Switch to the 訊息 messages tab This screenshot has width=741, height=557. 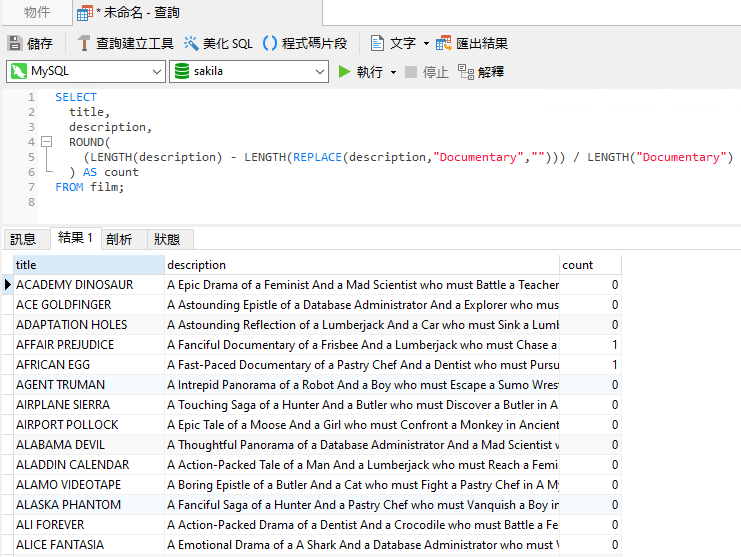23,239
